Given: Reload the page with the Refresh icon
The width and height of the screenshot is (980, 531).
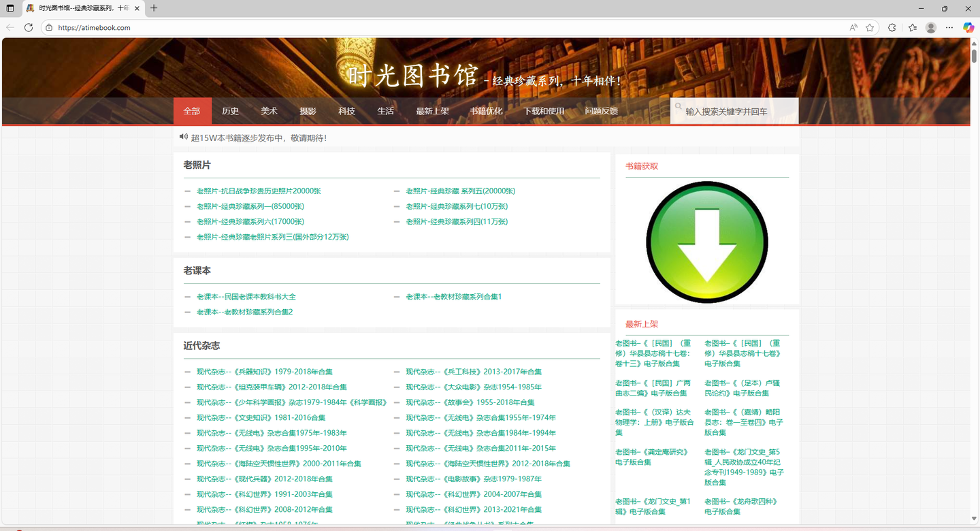Looking at the screenshot, I should pyautogui.click(x=29, y=27).
